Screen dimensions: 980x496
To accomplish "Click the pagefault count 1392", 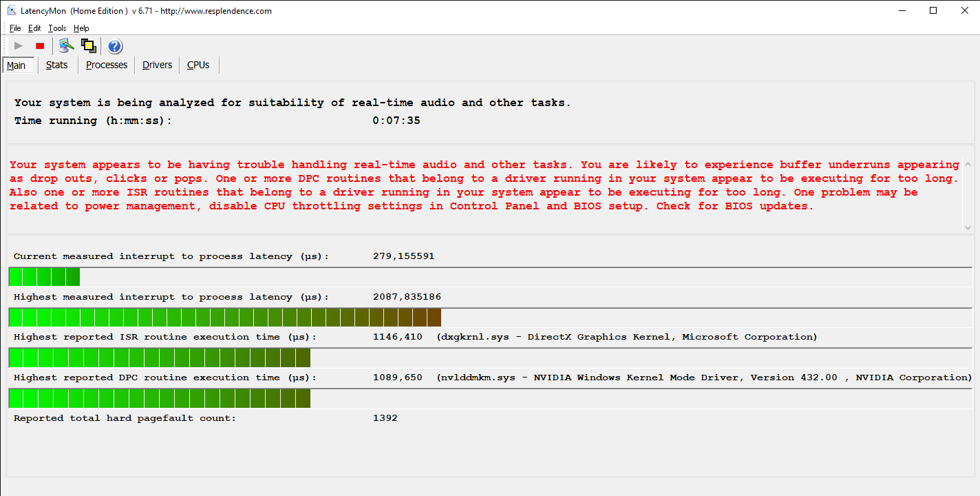I will tap(385, 418).
